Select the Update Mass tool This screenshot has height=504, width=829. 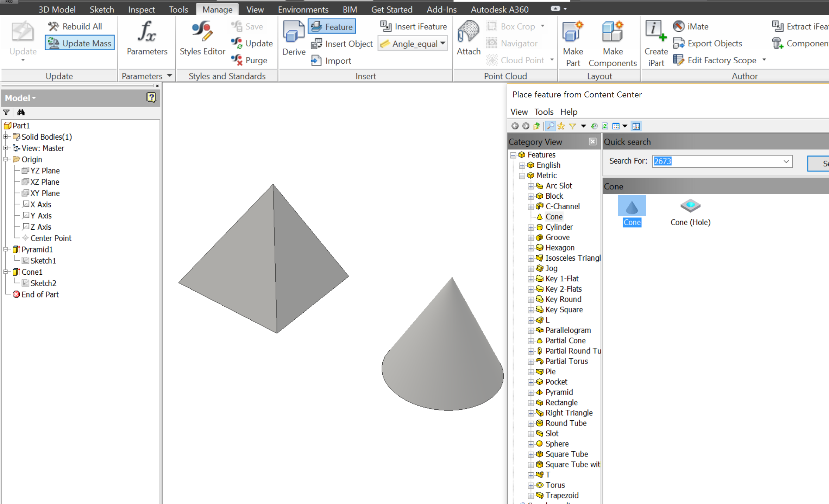coord(80,43)
